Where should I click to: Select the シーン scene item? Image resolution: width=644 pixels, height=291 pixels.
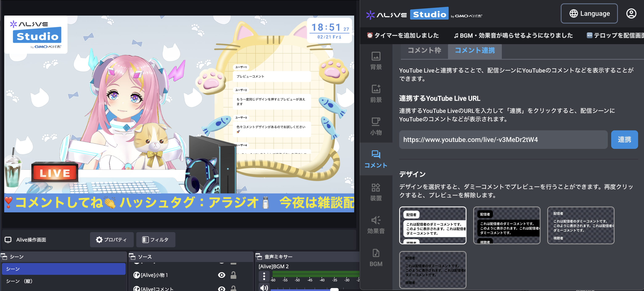(x=64, y=269)
